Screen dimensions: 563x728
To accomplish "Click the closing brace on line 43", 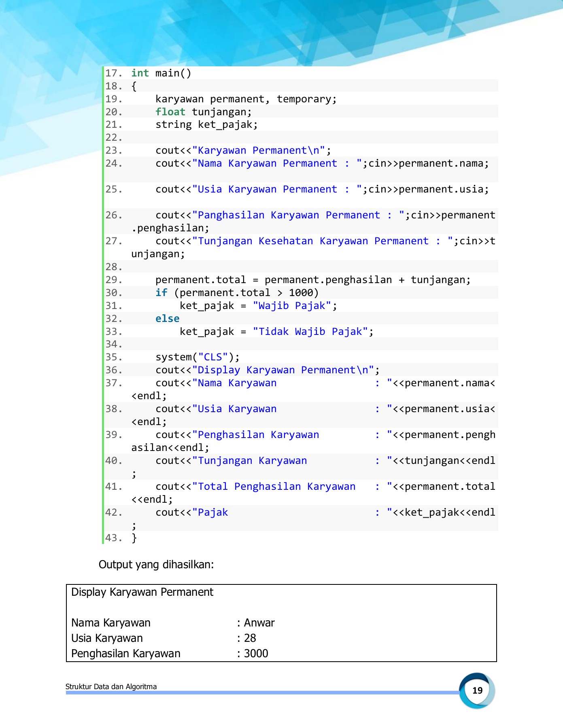I will pos(134,538).
